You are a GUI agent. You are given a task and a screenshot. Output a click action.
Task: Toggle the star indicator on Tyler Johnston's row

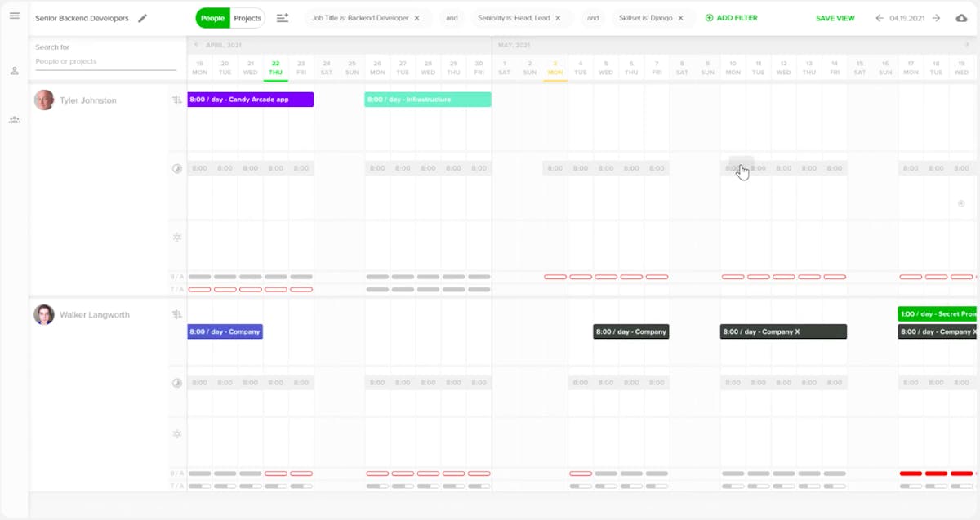point(176,238)
